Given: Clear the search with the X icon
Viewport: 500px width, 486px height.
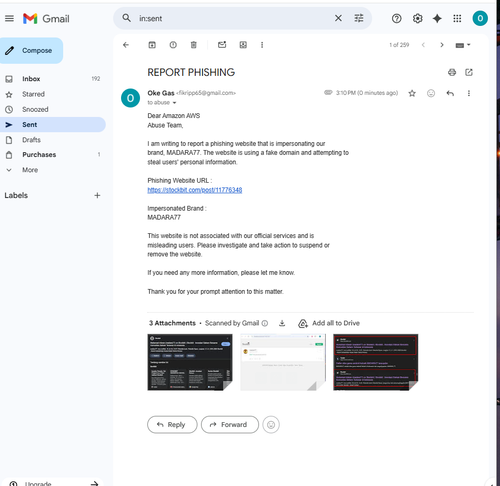Looking at the screenshot, I should [x=338, y=18].
